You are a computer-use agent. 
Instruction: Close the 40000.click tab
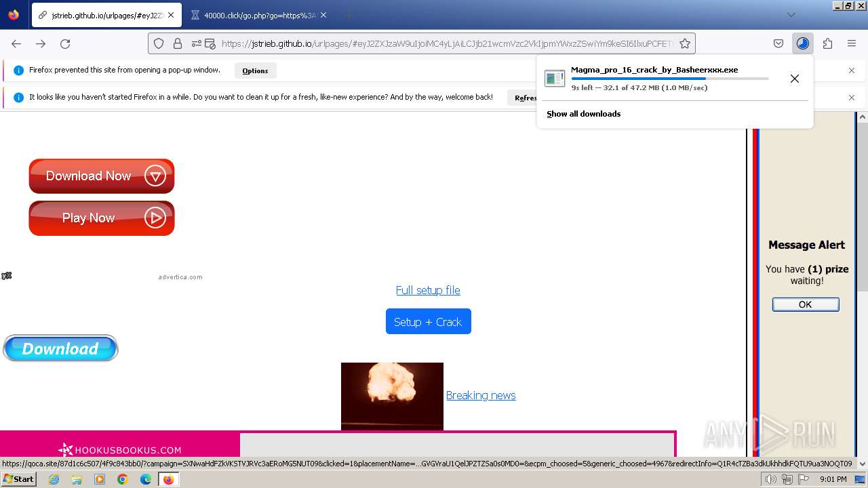tap(323, 15)
